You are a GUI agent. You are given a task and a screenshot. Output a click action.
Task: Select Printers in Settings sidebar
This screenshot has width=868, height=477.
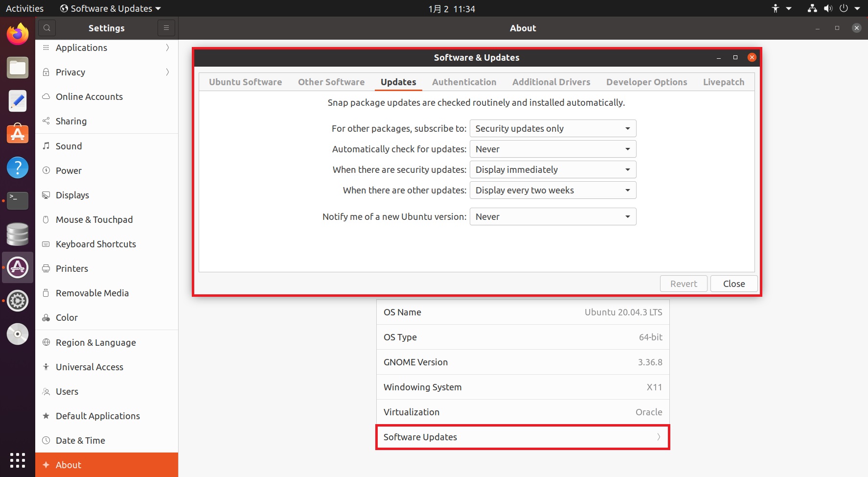click(x=107, y=268)
